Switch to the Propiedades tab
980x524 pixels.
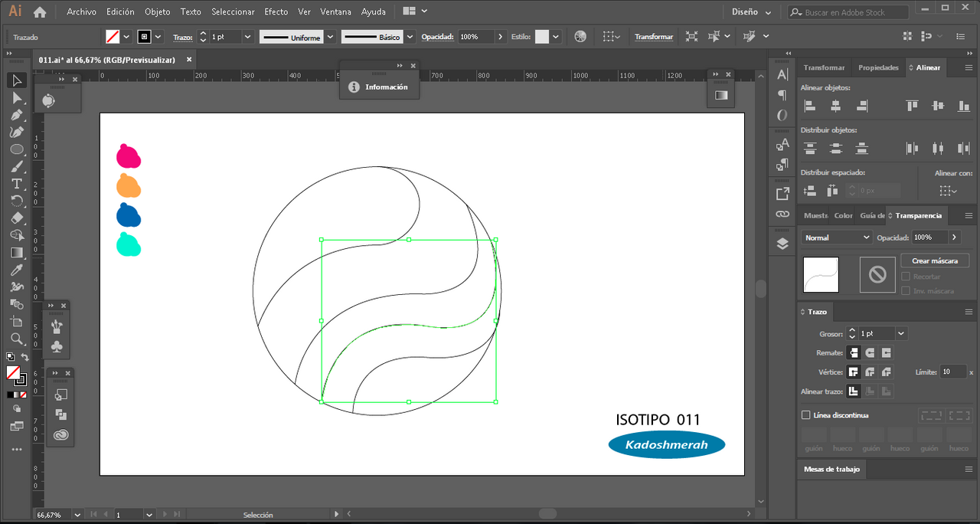[x=878, y=67]
